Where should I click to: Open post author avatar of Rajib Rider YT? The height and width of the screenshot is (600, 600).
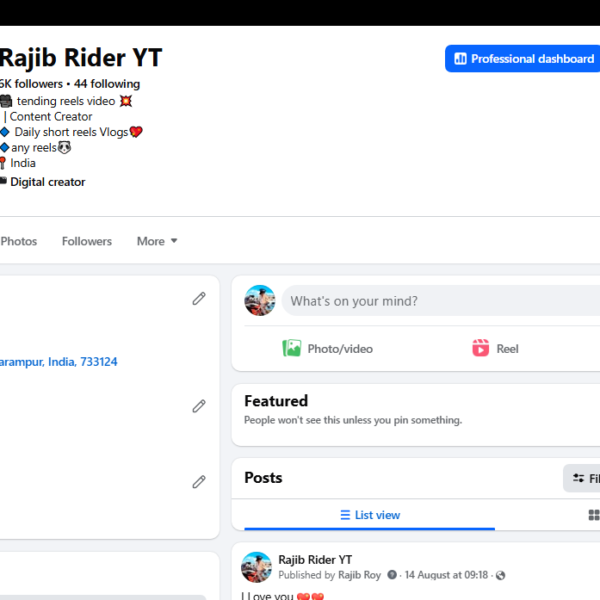coord(256,567)
